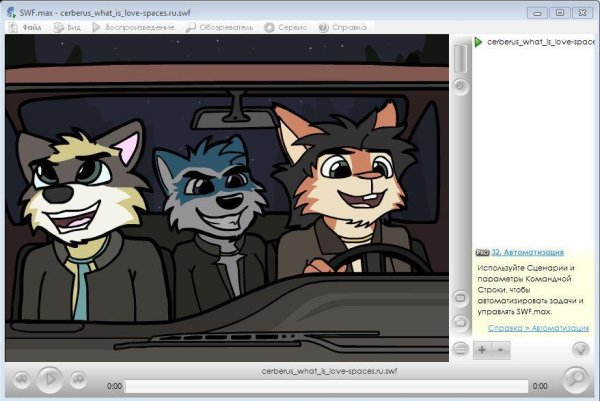Click the fast-forward button in the bottom bar
This screenshot has height=401, width=600.
coord(78,379)
